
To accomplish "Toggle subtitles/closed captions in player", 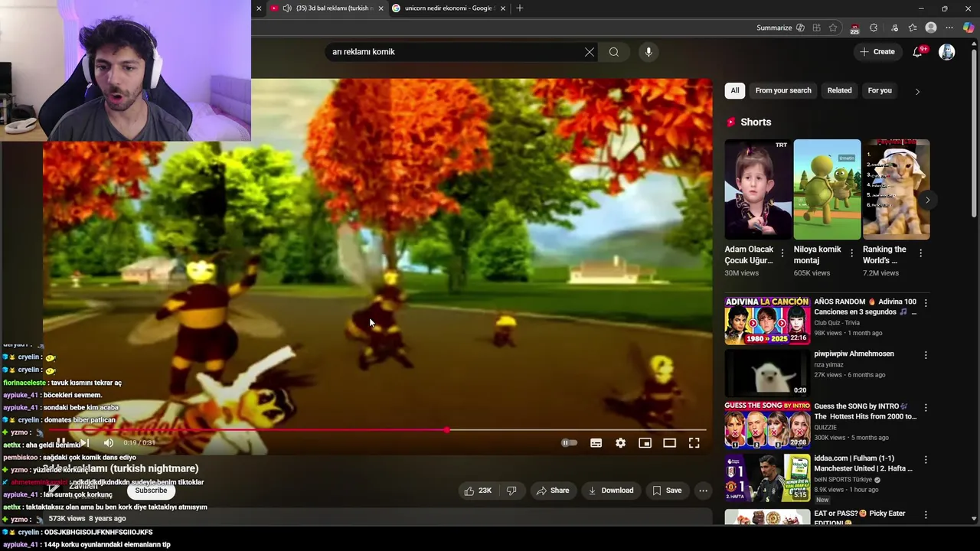I will tap(596, 443).
